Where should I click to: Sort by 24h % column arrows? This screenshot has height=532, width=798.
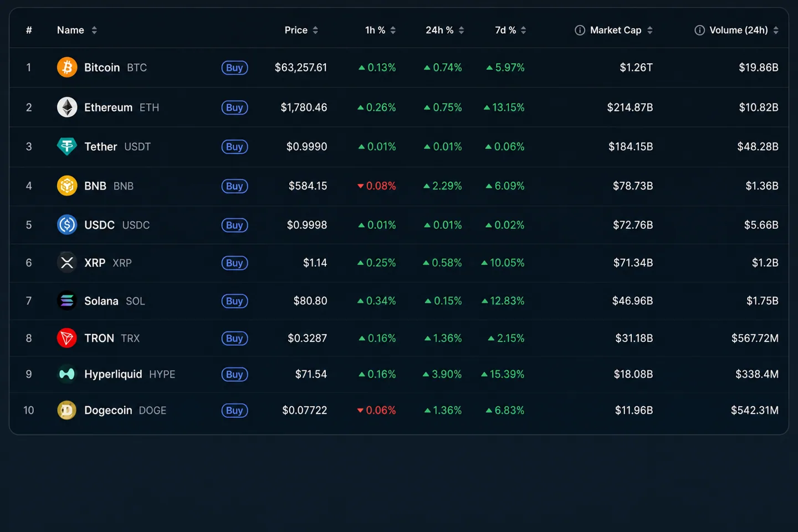tap(461, 30)
